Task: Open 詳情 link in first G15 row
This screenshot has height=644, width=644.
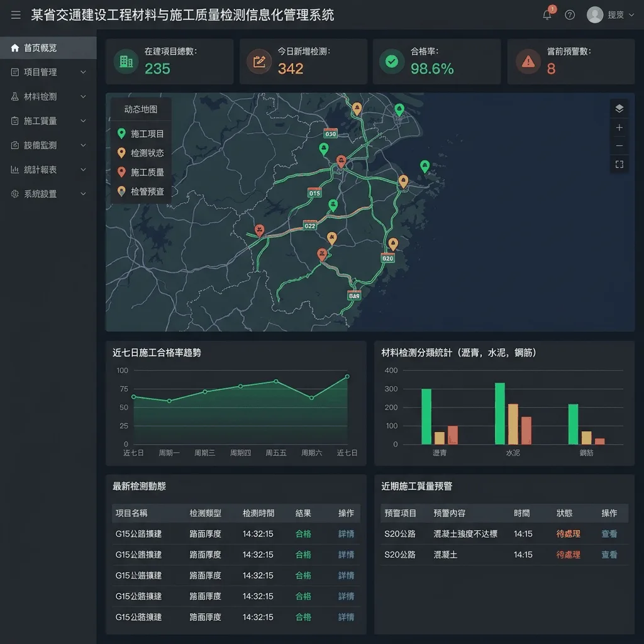Action: [346, 534]
